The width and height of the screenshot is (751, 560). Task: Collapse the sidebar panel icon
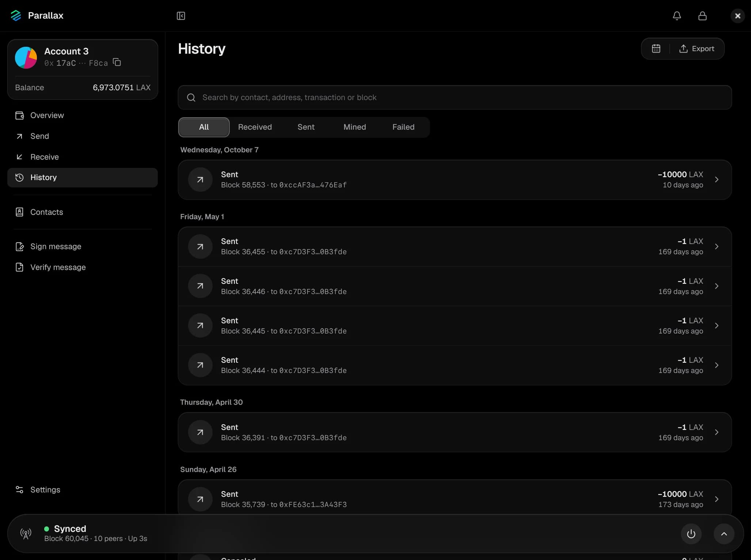click(181, 16)
